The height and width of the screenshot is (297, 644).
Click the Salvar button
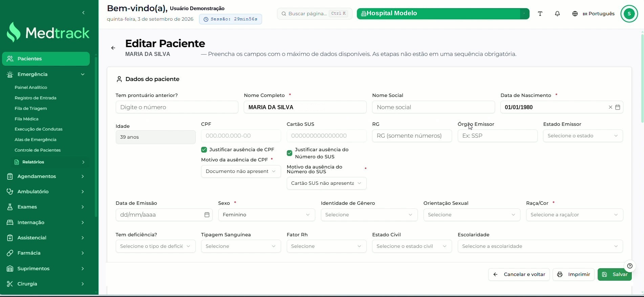615,274
